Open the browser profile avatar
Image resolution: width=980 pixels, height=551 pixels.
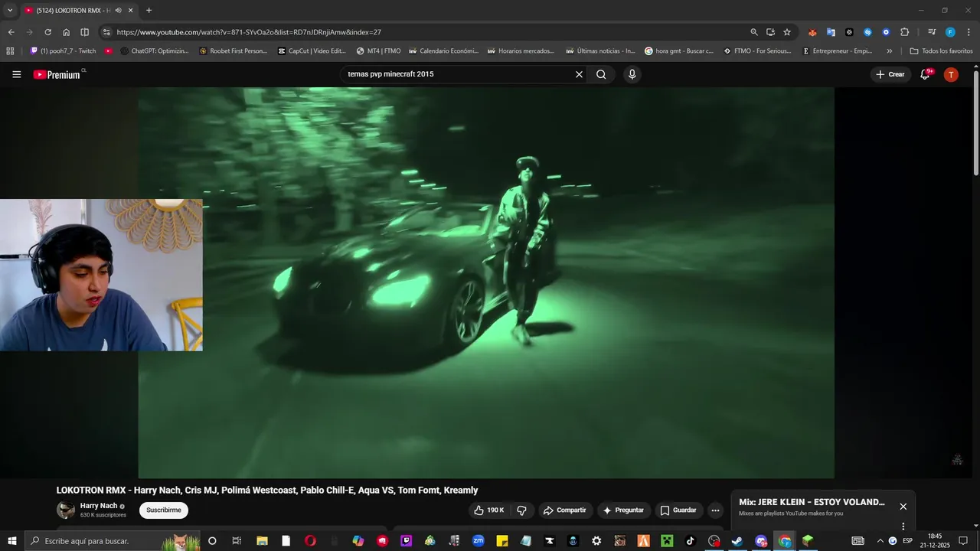pos(950,32)
